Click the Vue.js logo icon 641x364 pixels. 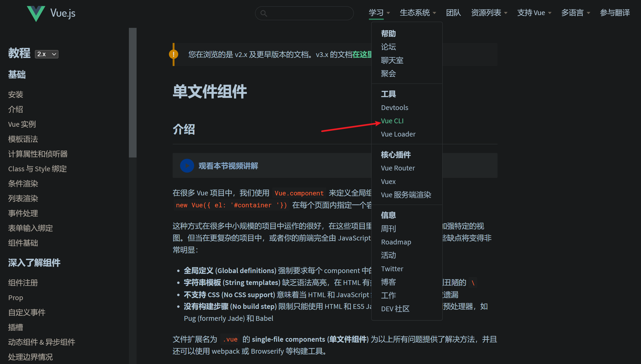36,13
